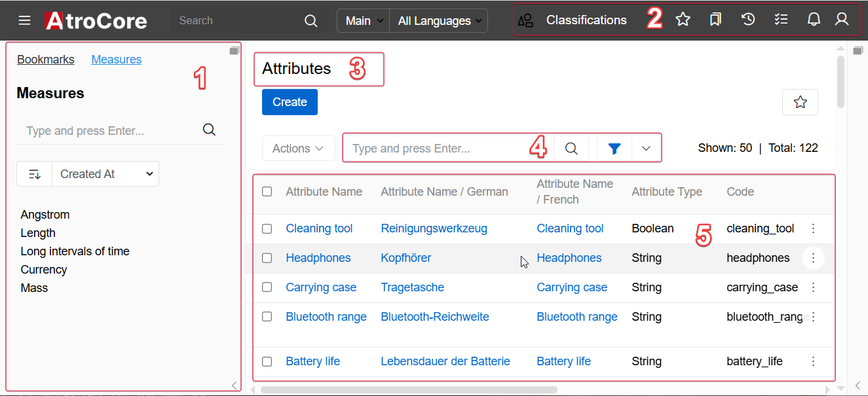Open row menu for Cleaning tool
This screenshot has height=396, width=868.
pyautogui.click(x=813, y=228)
